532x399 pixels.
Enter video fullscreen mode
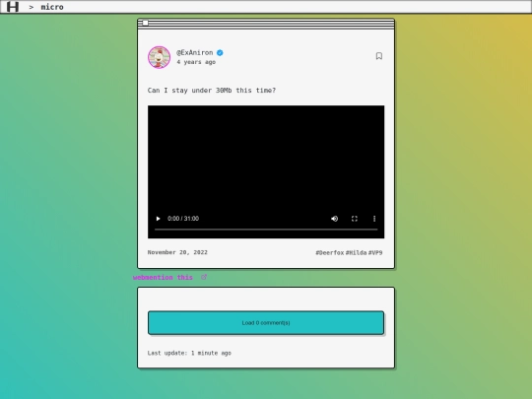tap(355, 219)
